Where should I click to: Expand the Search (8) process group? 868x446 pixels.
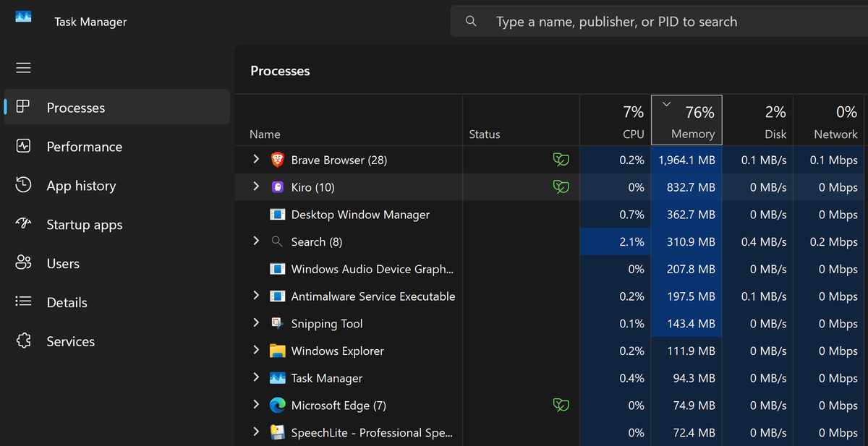256,241
